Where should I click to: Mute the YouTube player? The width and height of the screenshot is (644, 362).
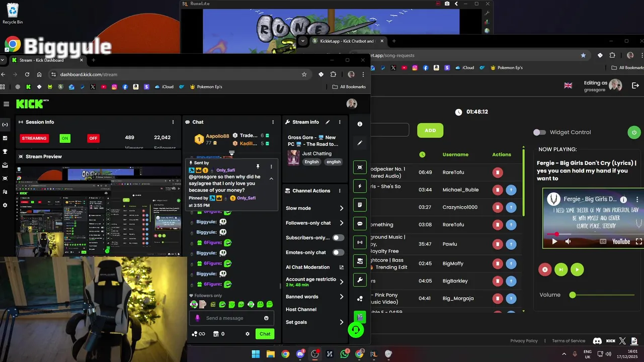point(568,241)
